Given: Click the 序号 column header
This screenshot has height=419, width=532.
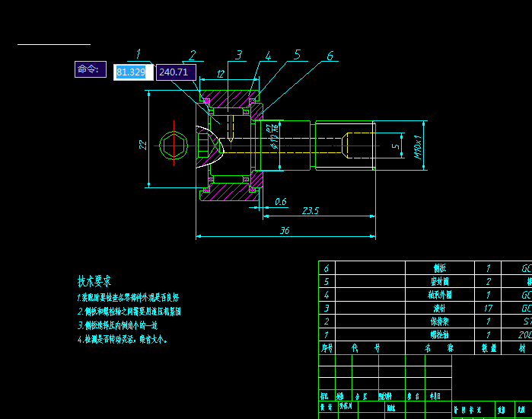Looking at the screenshot, I should point(327,348).
